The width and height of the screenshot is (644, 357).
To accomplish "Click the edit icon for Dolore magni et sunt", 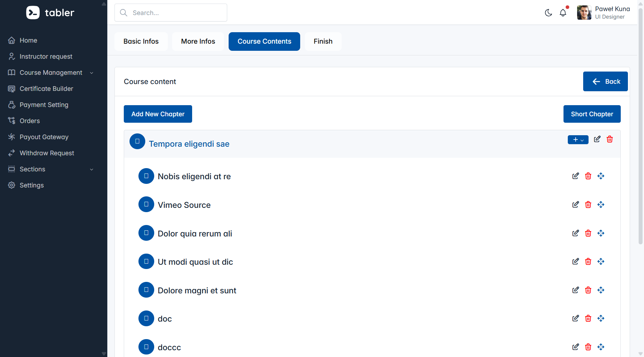I will point(575,290).
